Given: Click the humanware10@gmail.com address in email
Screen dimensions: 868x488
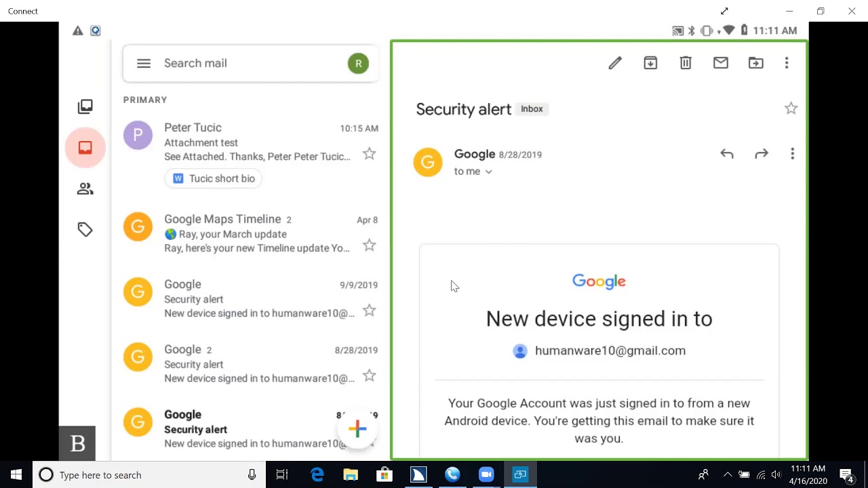Looking at the screenshot, I should (x=610, y=350).
